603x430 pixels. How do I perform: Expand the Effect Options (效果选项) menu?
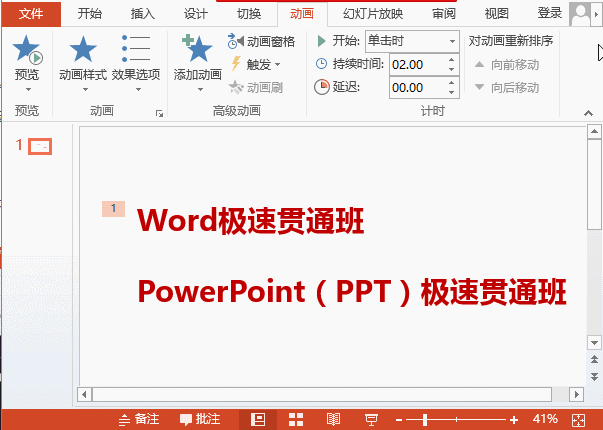pyautogui.click(x=135, y=60)
